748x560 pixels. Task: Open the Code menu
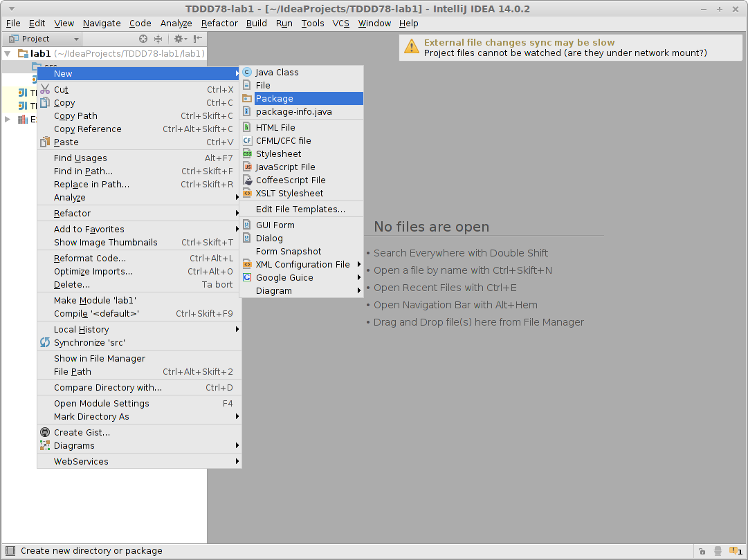(140, 24)
